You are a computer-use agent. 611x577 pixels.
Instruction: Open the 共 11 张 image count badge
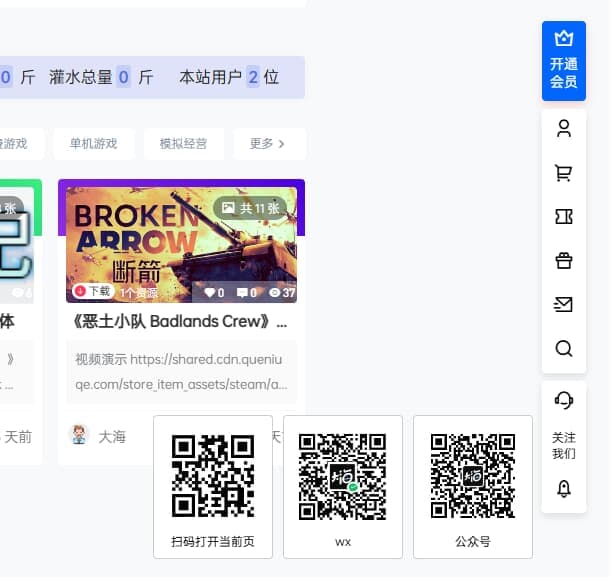click(x=251, y=208)
